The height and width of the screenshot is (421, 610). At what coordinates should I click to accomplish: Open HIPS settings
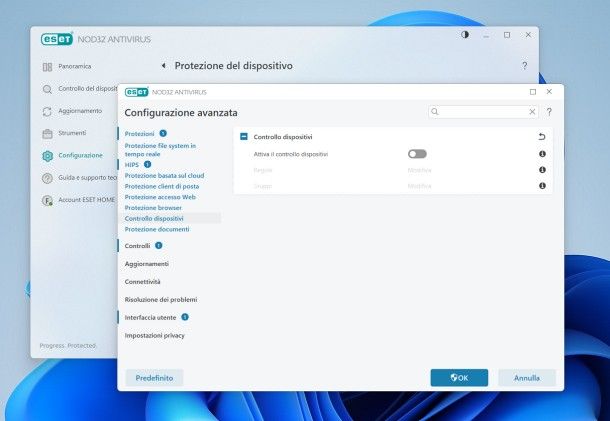tap(131, 165)
